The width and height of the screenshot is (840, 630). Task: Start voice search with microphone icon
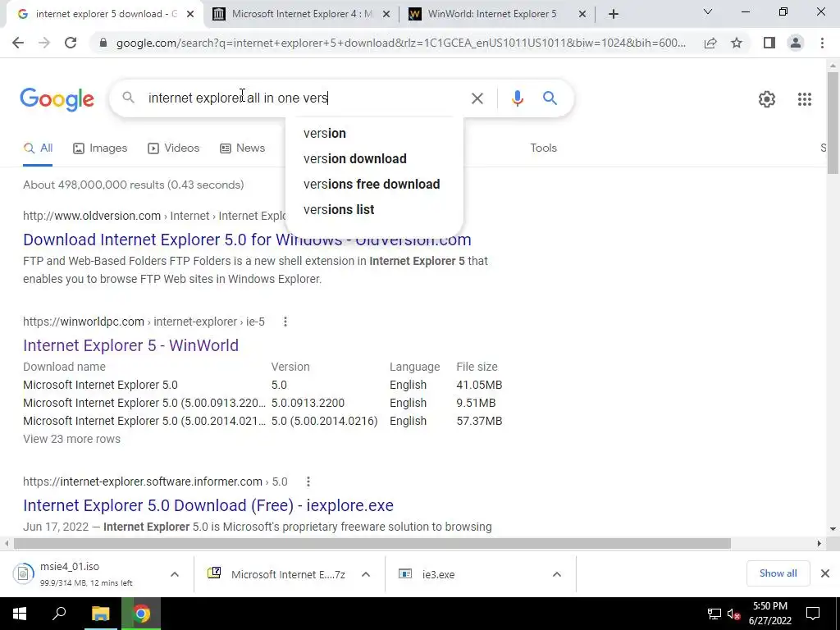pos(517,98)
